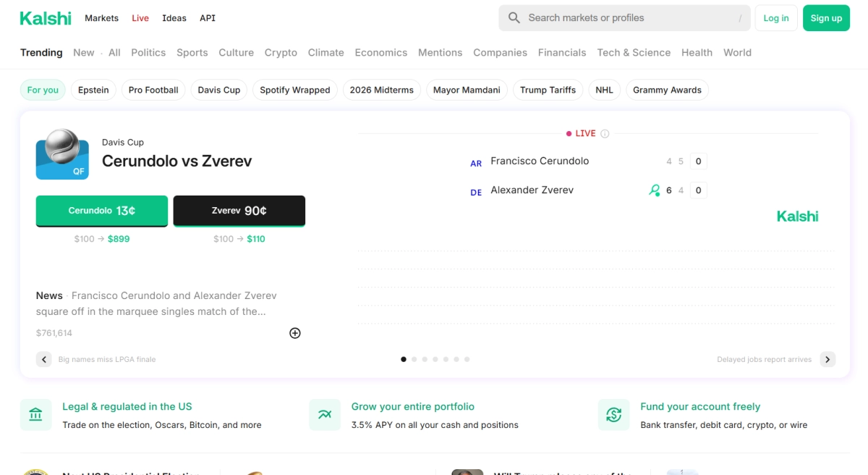The width and height of the screenshot is (868, 475).
Task: Buy Zverev at 90¢ button
Action: coord(239,211)
